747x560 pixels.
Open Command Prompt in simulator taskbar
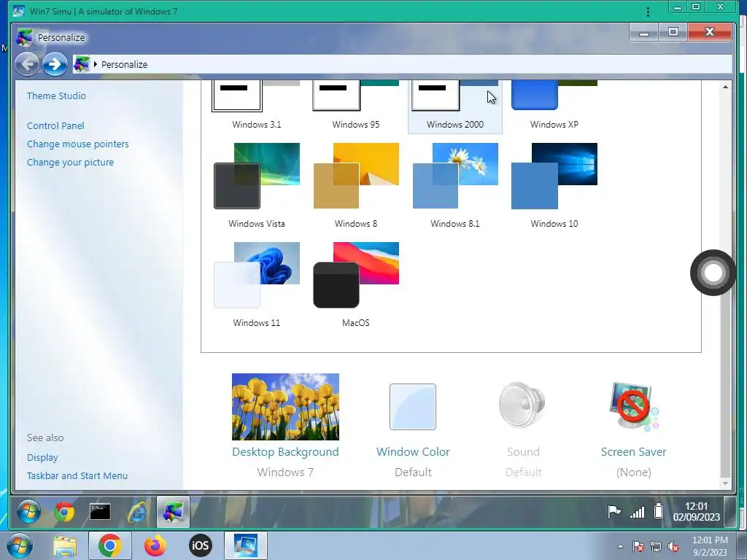[100, 512]
